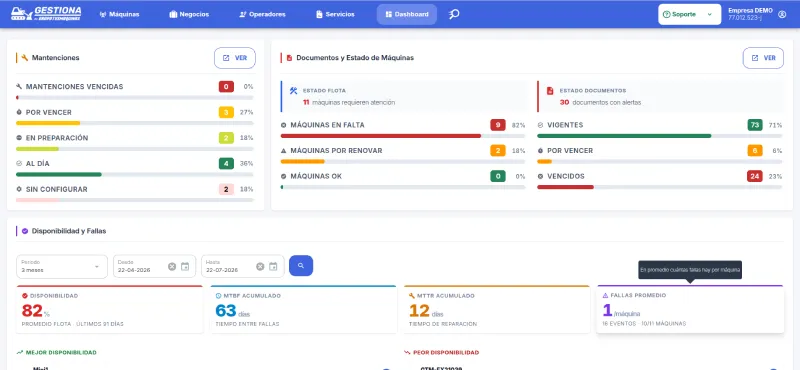This screenshot has height=370, width=800.
Task: Click the blue search button for the period filter
Action: (x=301, y=266)
